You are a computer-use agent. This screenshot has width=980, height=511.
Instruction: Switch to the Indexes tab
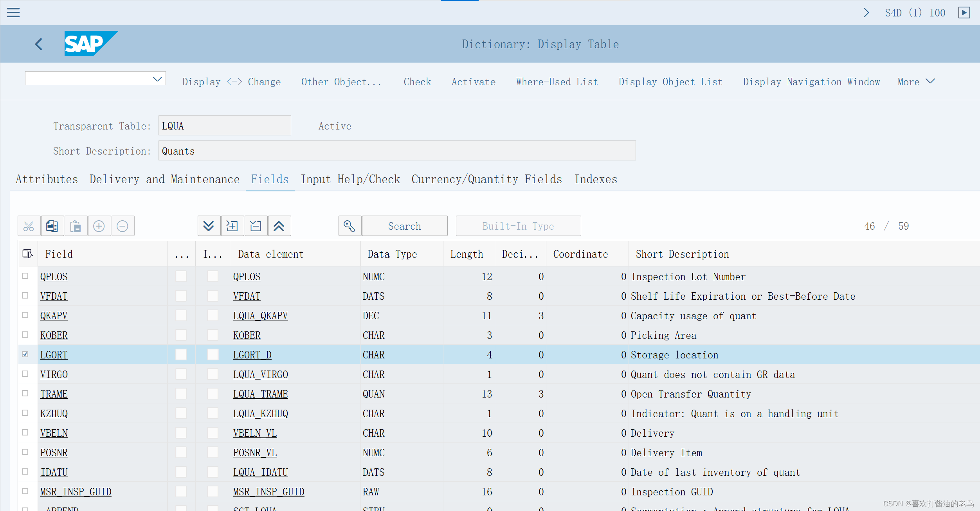[595, 179]
